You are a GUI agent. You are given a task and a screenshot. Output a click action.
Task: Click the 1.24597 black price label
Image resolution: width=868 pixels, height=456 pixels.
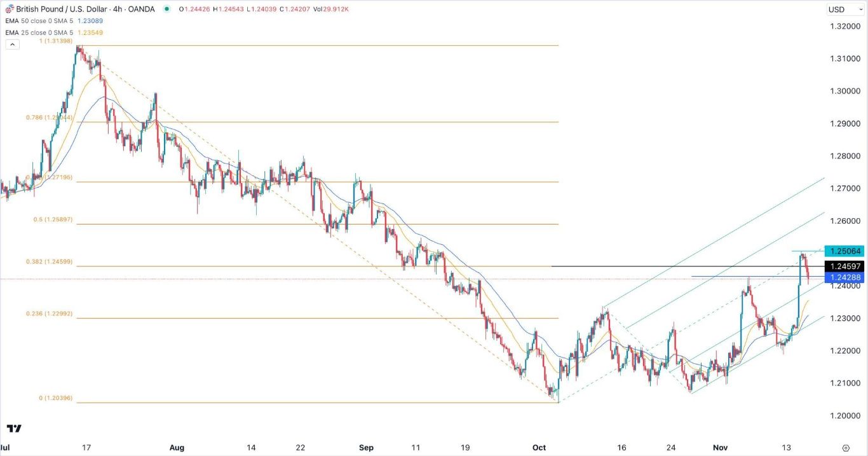coord(844,266)
